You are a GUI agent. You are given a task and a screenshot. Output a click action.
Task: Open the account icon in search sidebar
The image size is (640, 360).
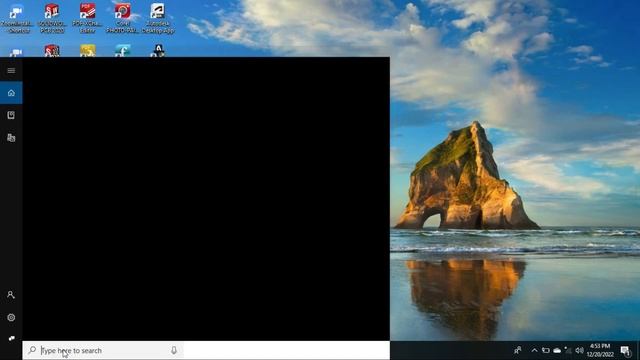coord(11,295)
